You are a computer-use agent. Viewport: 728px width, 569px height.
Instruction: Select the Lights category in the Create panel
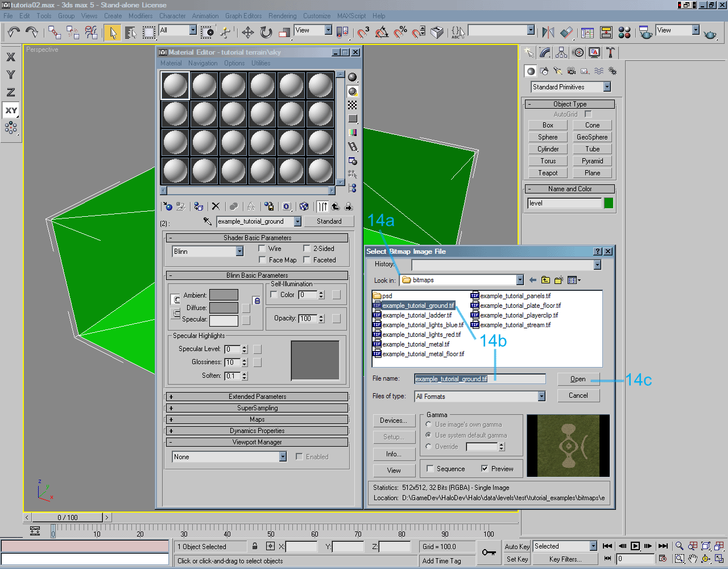(x=557, y=71)
